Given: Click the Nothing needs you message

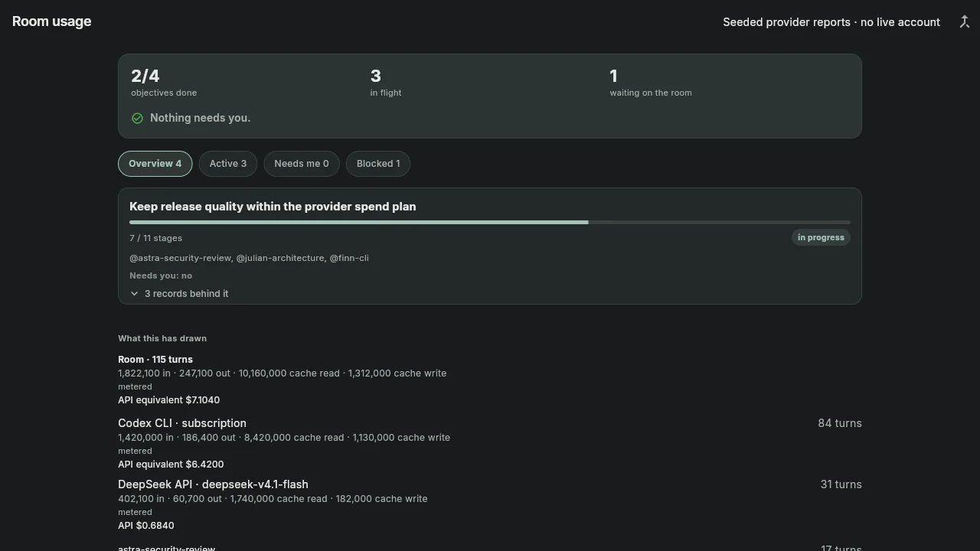Looking at the screenshot, I should pyautogui.click(x=200, y=118).
